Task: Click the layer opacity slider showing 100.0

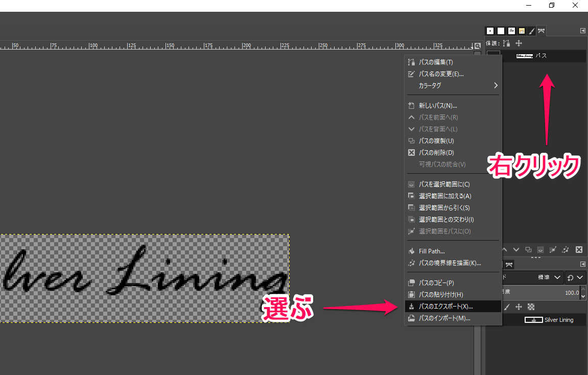Action: pyautogui.click(x=542, y=293)
